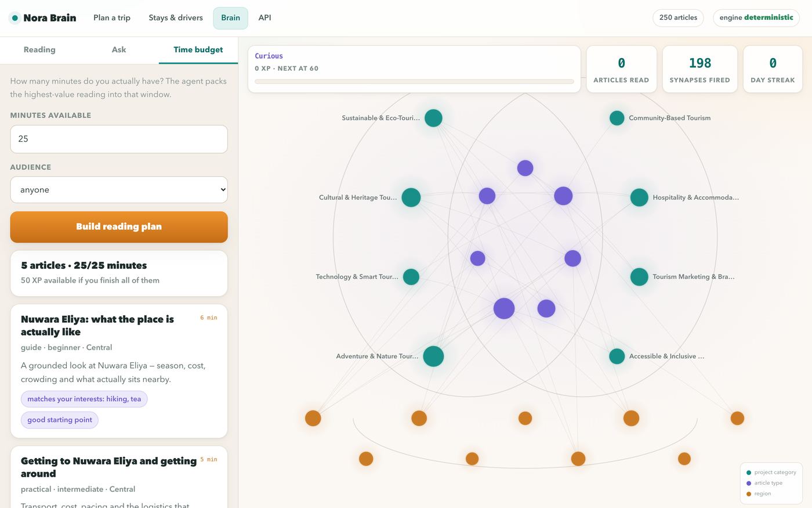This screenshot has height=508, width=812.
Task: Select the Technology & Smart Tourism node
Action: 411,277
